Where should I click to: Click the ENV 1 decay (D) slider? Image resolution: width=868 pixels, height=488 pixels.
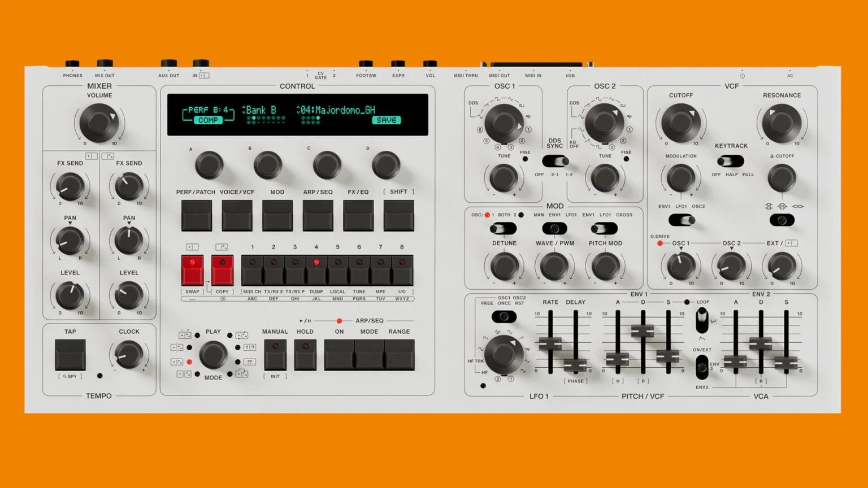(643, 330)
